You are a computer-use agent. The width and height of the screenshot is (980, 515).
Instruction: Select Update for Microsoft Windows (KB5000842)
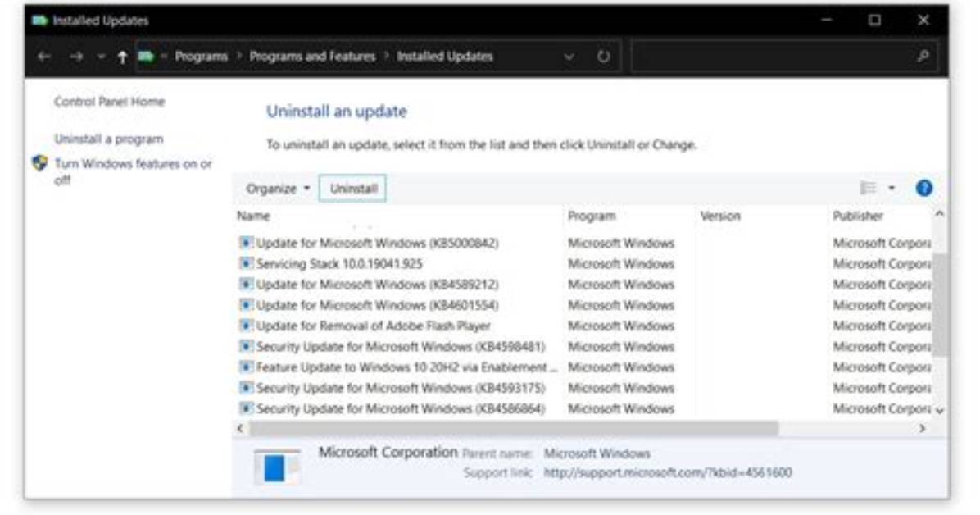tap(377, 243)
